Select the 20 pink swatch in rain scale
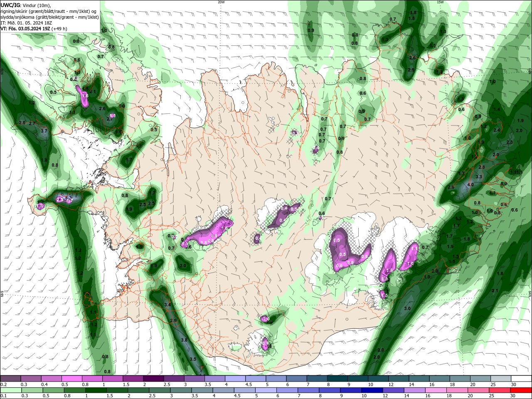This screenshot has height=399, width=532. pyautogui.click(x=478, y=390)
